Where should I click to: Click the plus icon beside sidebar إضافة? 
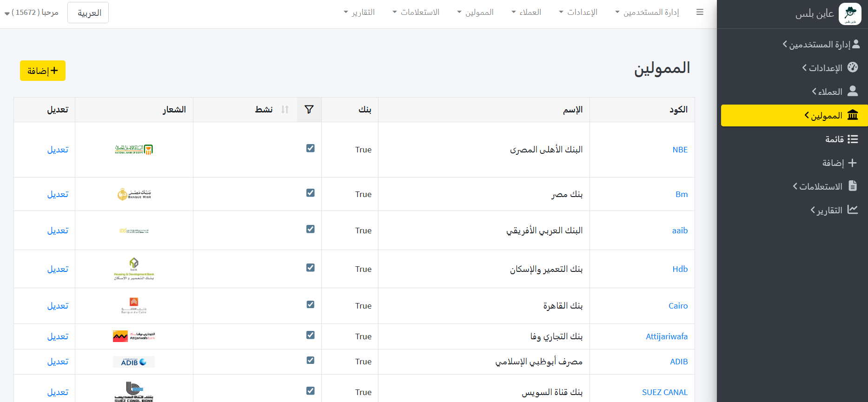point(852,163)
